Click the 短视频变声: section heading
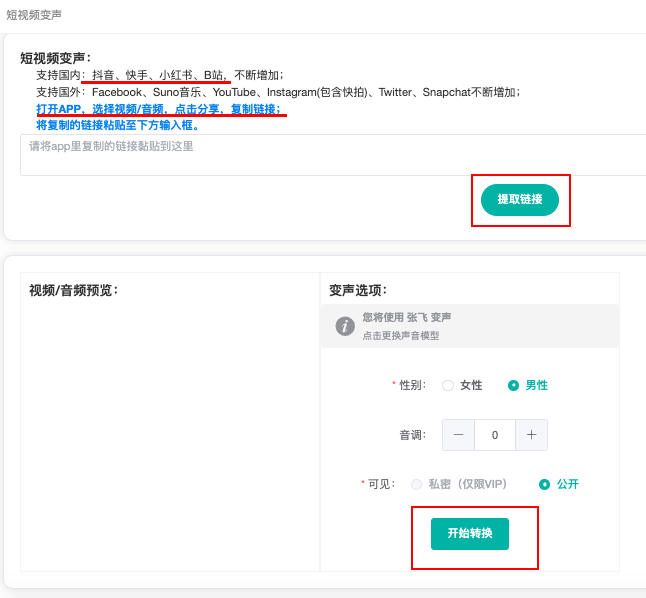Viewport: 646px width, 598px height. [x=55, y=58]
